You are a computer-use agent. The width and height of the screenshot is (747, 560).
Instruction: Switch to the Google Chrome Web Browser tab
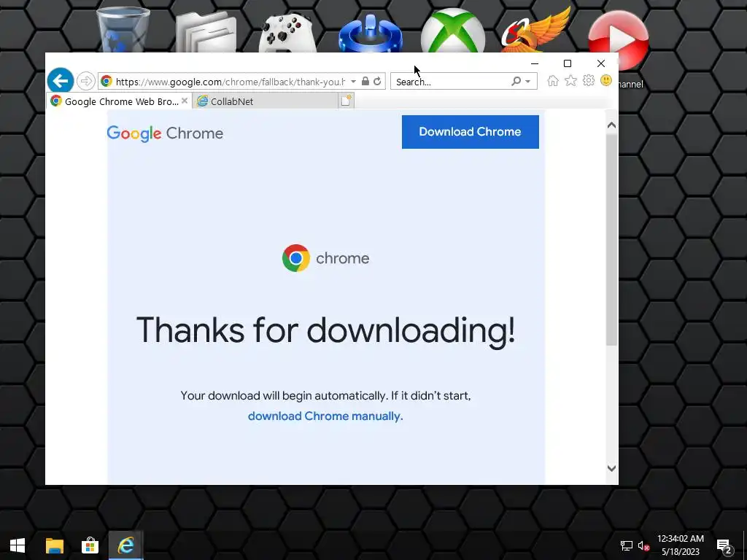coord(119,101)
